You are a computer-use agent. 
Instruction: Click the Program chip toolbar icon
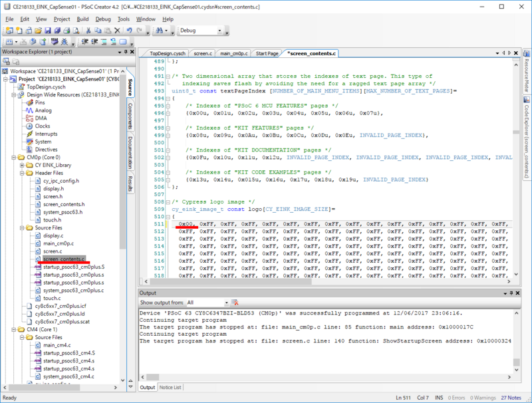point(55,42)
